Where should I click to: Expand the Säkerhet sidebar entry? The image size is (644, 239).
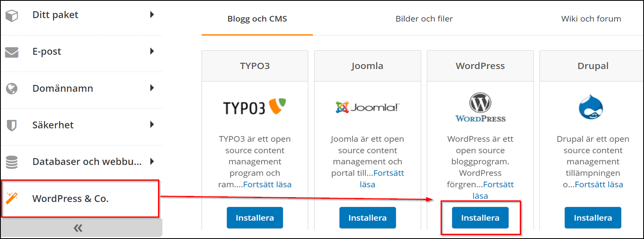[152, 125]
